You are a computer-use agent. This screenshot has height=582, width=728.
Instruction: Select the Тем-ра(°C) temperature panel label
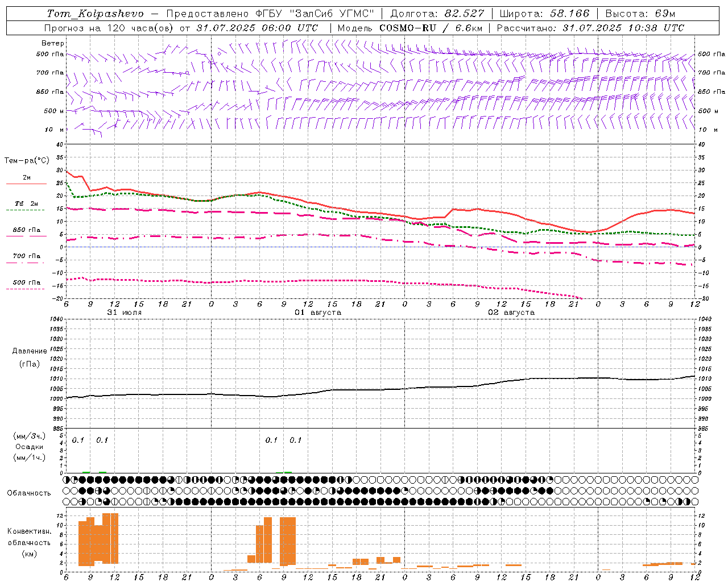pyautogui.click(x=27, y=161)
